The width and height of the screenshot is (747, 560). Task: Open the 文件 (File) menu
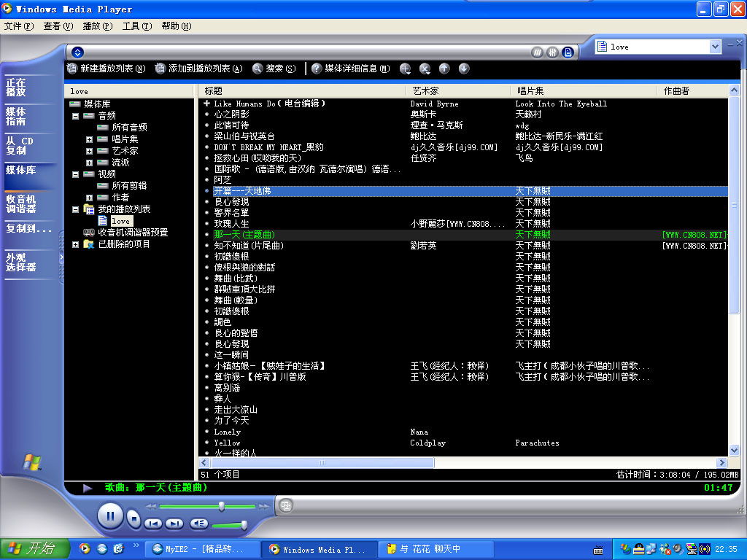pos(19,26)
